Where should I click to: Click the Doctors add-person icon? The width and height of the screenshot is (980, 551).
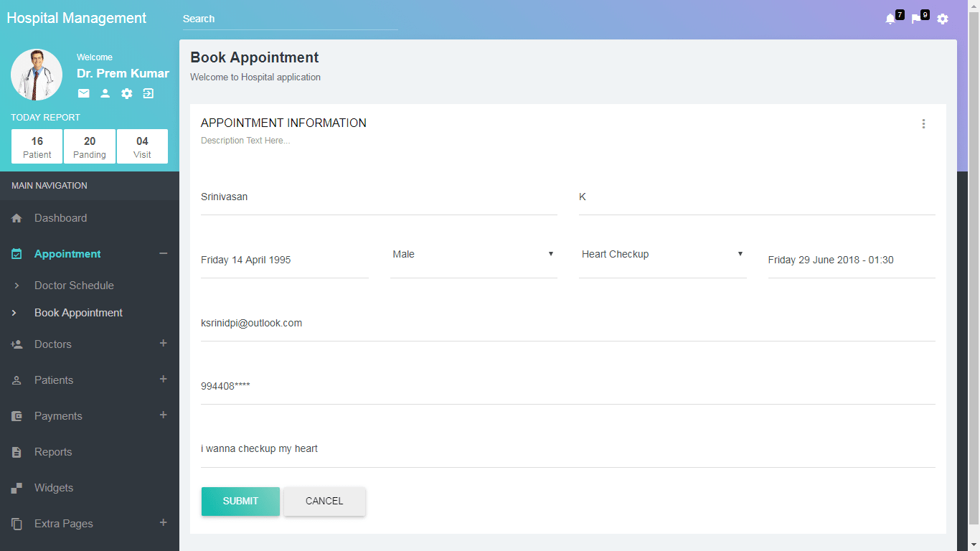pos(17,344)
